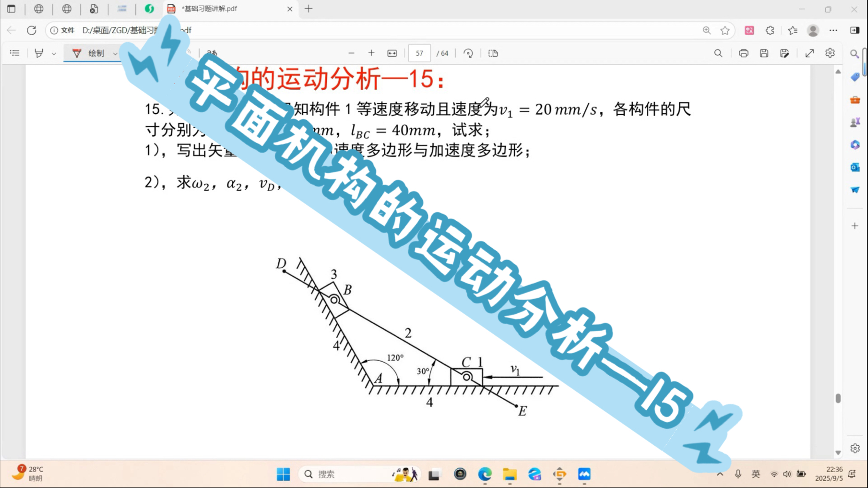Click the page number field showing 57

(x=419, y=53)
